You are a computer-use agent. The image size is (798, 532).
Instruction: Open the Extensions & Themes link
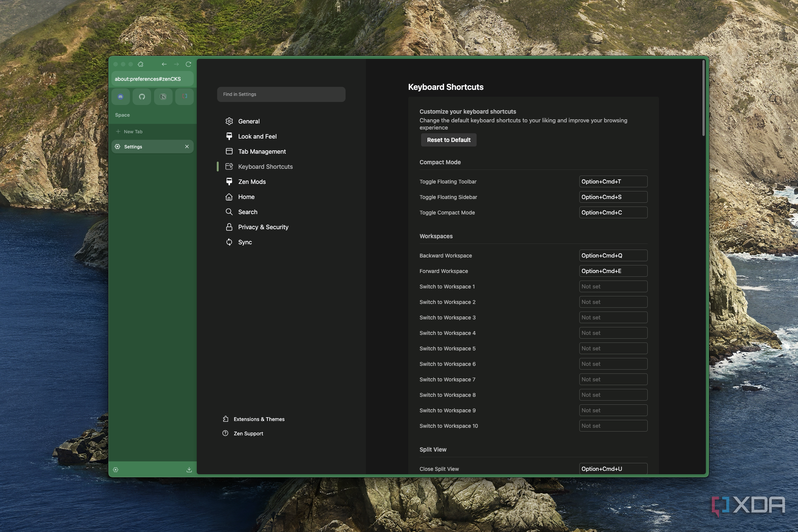(259, 419)
